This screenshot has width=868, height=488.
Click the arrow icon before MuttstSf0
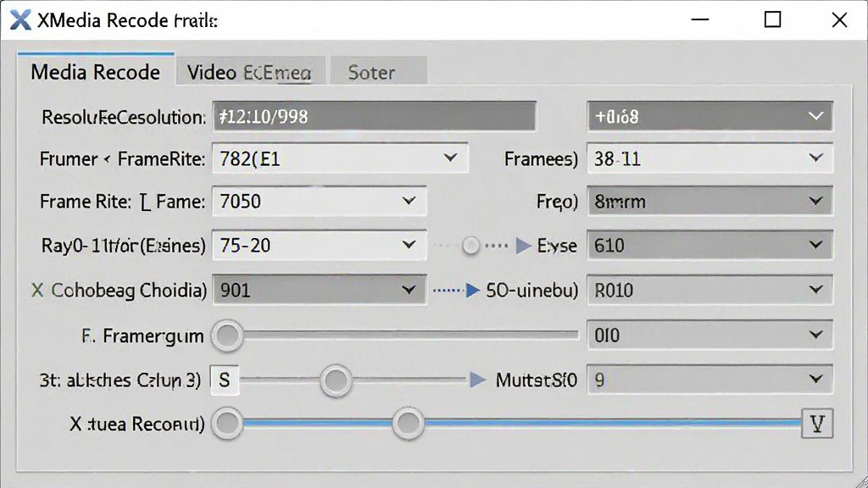tap(478, 380)
